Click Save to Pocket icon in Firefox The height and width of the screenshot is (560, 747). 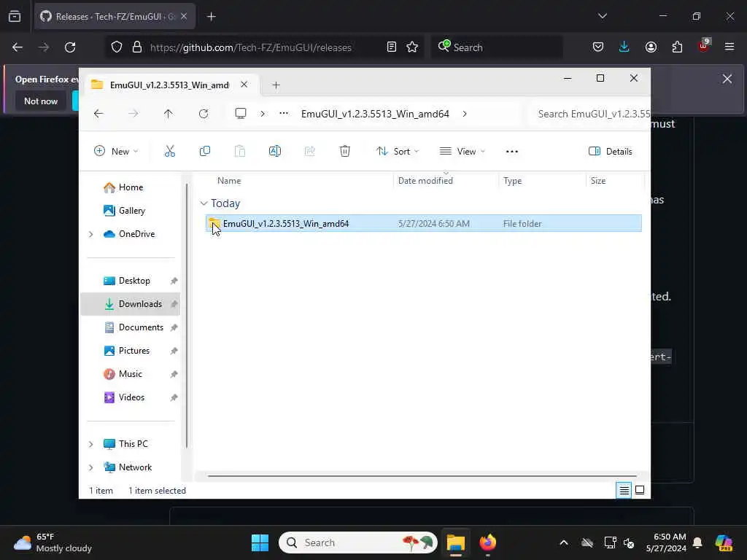(598, 47)
